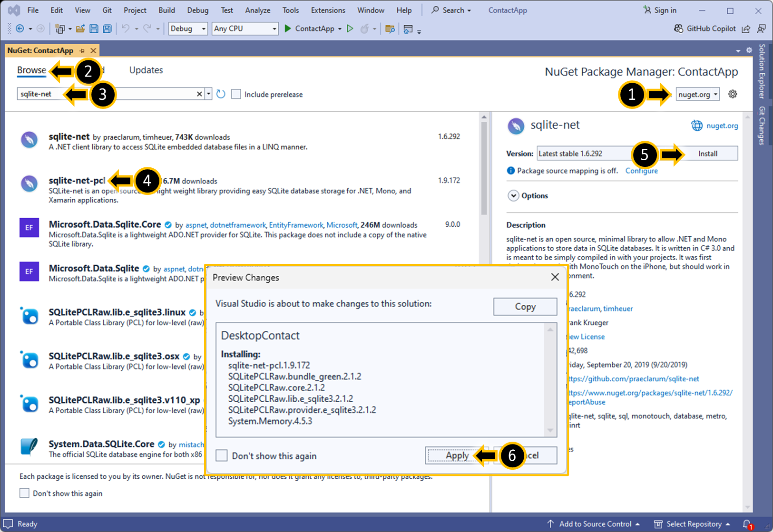The image size is (773, 532).
Task: Click the Undo arrow icon
Action: pyautogui.click(x=126, y=29)
